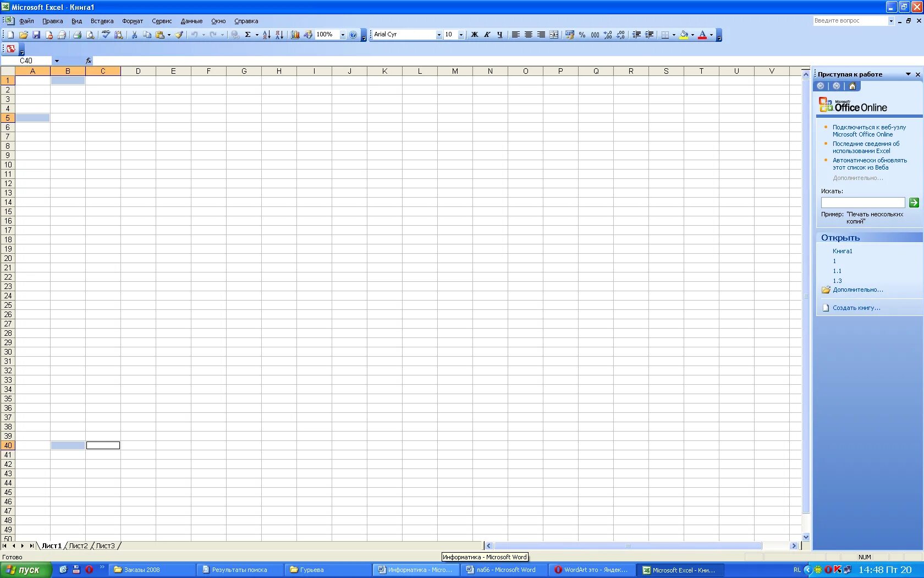Open the Правка menu
This screenshot has width=924, height=578.
click(x=52, y=21)
